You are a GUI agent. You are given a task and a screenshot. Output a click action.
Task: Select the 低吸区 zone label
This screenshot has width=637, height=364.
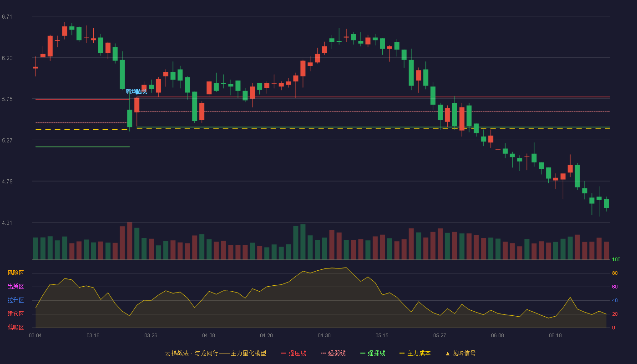(15, 327)
